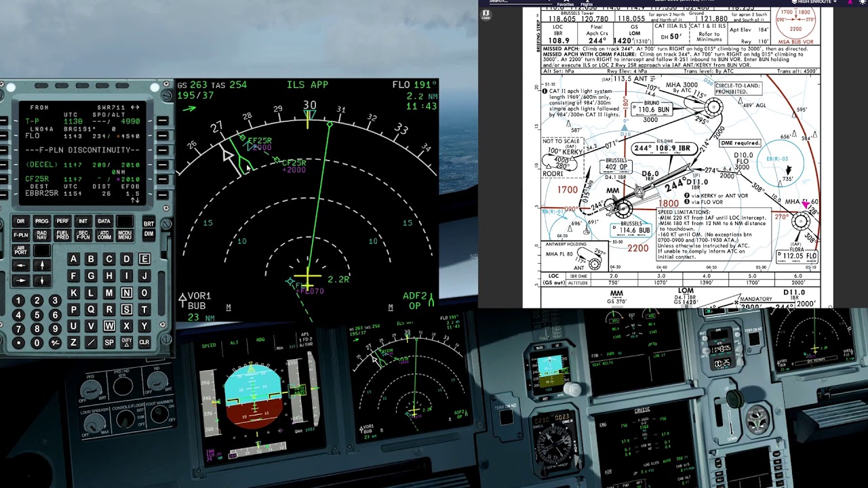Click the F-PLN DISCONTINUITY line

tap(81, 150)
